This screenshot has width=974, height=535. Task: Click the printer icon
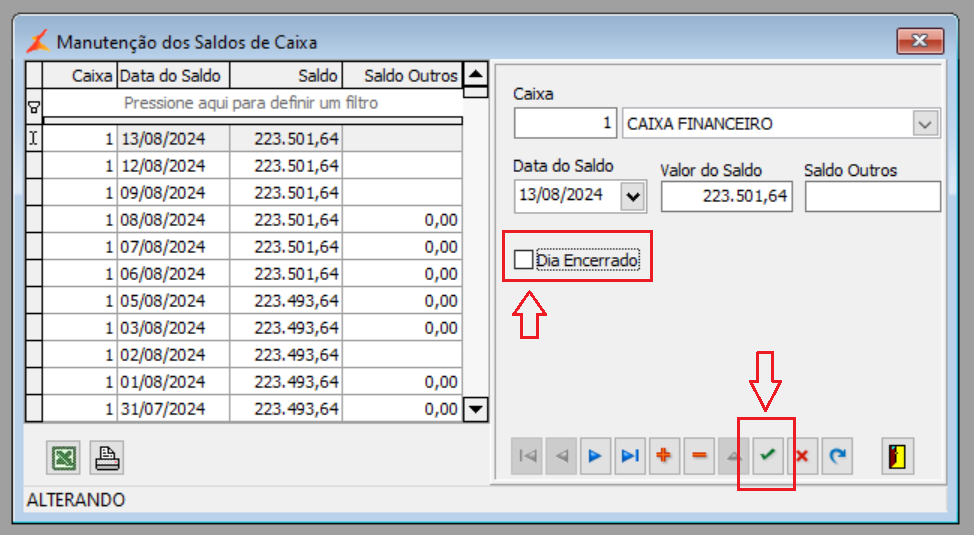click(107, 458)
